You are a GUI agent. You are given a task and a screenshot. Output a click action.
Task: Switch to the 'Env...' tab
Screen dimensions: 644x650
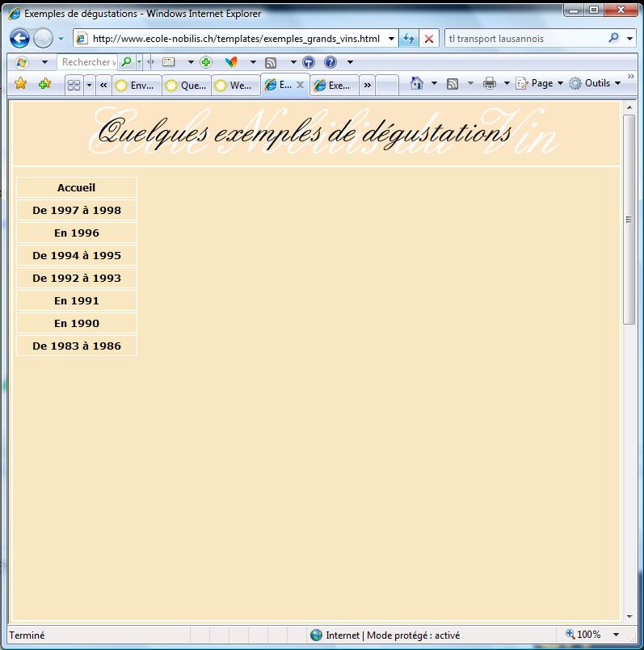137,86
